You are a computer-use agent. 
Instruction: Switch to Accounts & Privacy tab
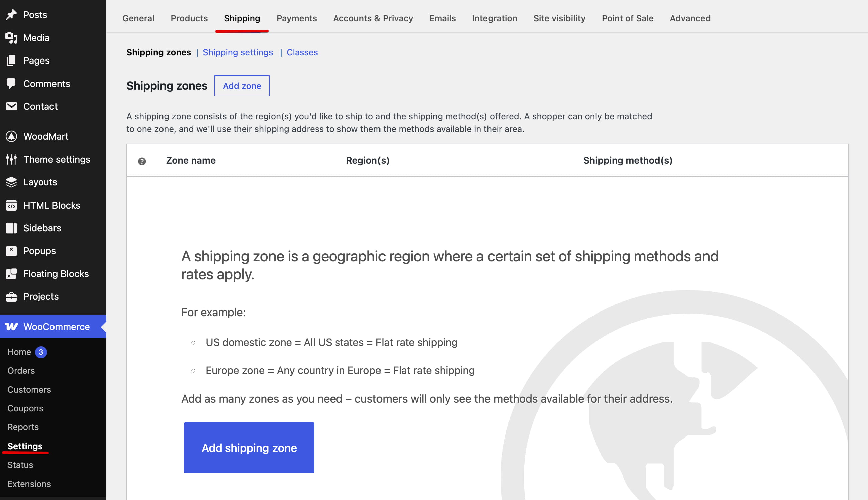click(373, 18)
